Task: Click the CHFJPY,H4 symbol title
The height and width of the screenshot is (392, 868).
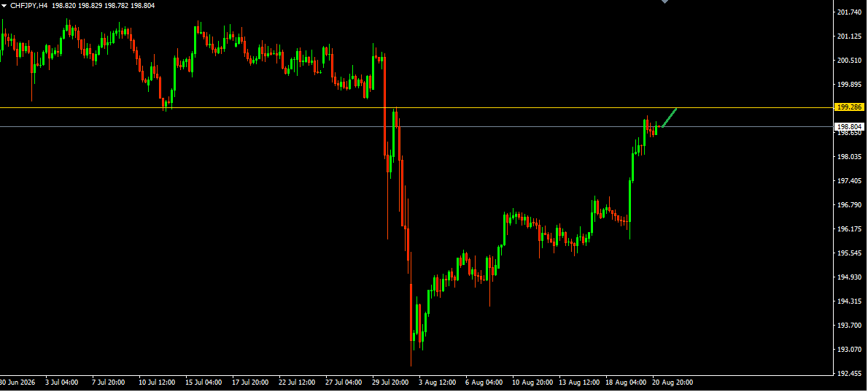Action: 28,6
